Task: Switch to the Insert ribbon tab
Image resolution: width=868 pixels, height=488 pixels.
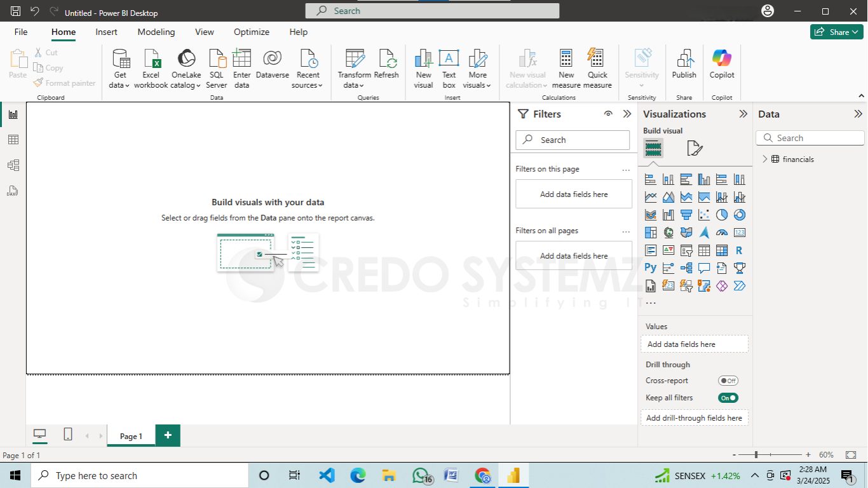Action: pyautogui.click(x=106, y=32)
